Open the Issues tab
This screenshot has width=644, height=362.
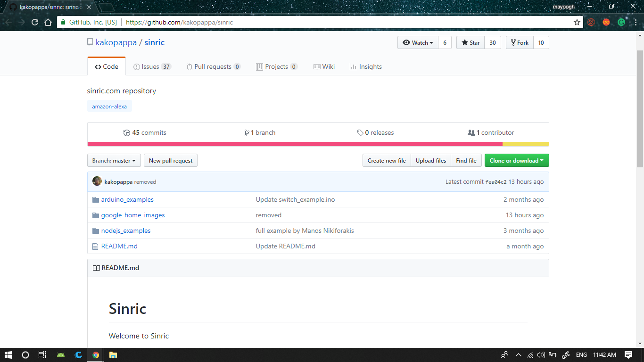pos(152,67)
